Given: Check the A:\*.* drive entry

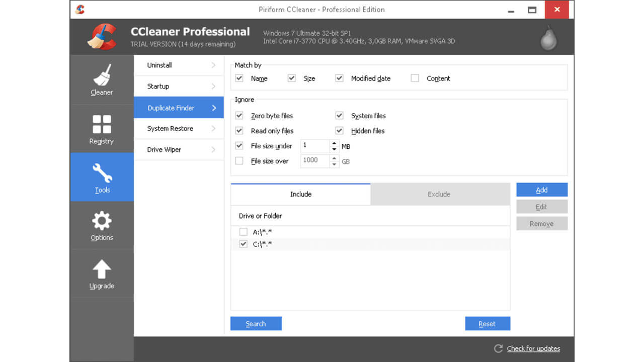Looking at the screenshot, I should [243, 232].
